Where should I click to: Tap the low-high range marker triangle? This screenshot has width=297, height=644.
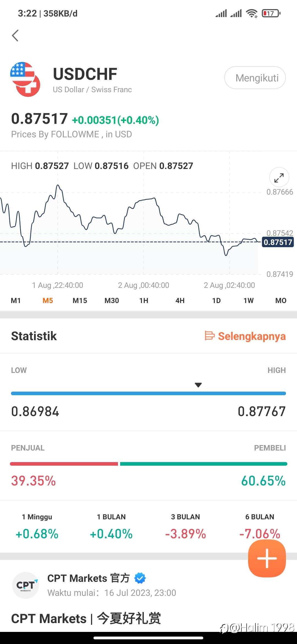click(x=198, y=385)
